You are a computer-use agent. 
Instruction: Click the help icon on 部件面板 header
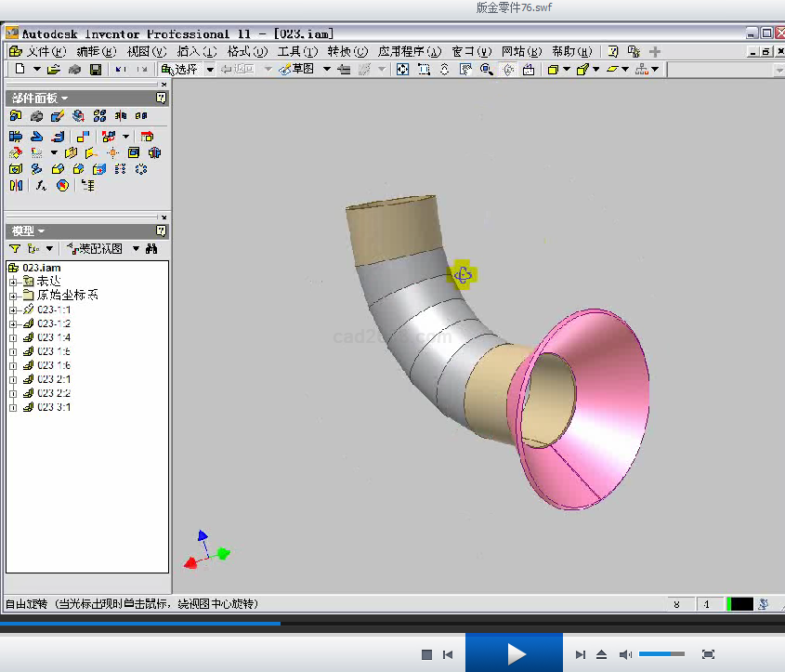(161, 98)
